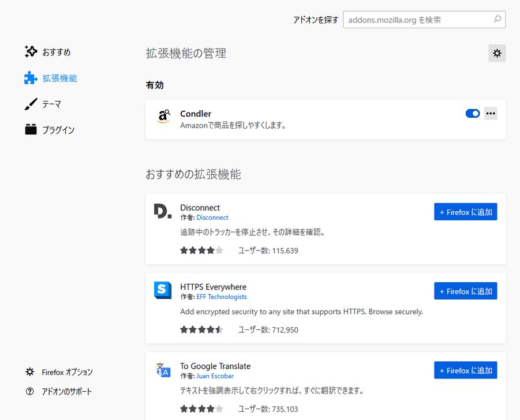520x420 pixels.
Task: Click the Condler extension name
Action: [196, 114]
